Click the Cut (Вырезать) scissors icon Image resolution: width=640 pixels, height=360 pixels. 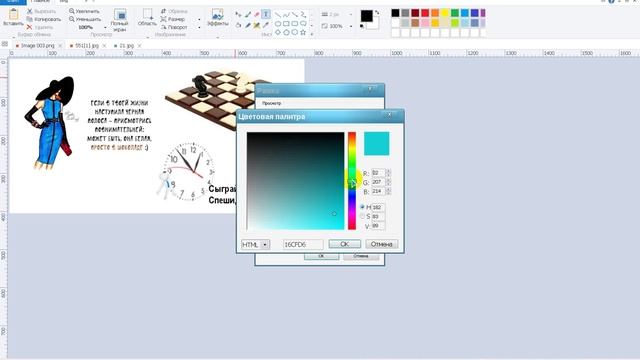pos(29,11)
